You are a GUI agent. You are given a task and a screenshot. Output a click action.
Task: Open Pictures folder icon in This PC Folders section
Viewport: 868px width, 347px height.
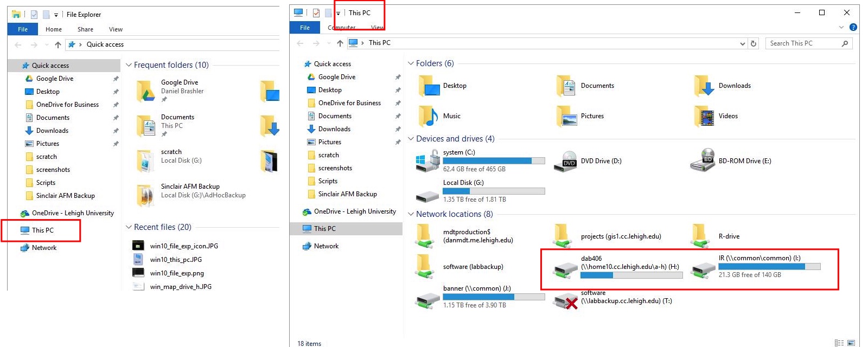pos(566,116)
